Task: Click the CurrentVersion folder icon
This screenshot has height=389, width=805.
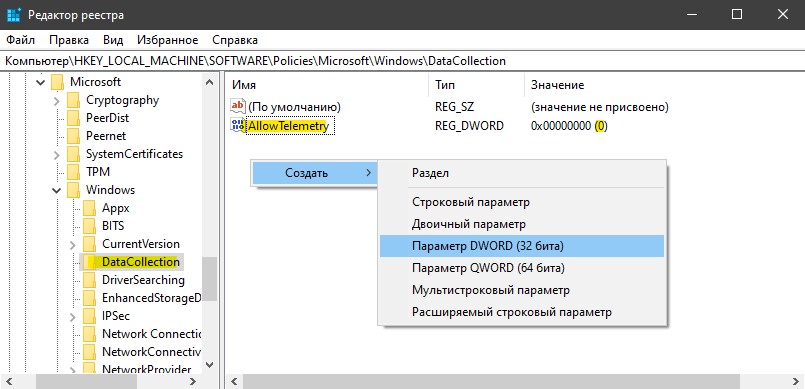Action: click(x=89, y=244)
